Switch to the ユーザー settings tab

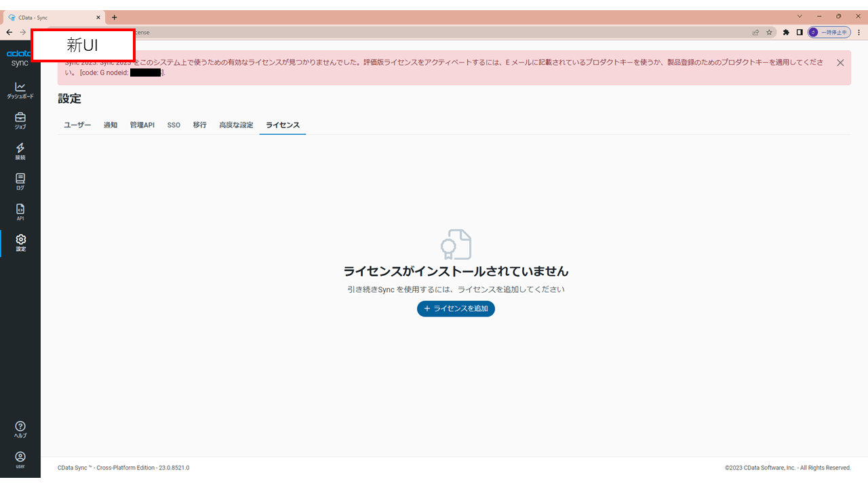click(77, 125)
